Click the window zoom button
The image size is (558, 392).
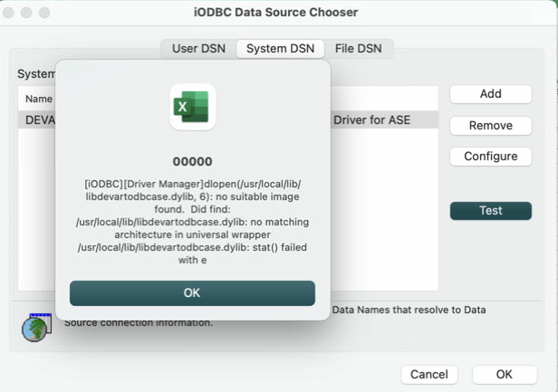coord(44,13)
